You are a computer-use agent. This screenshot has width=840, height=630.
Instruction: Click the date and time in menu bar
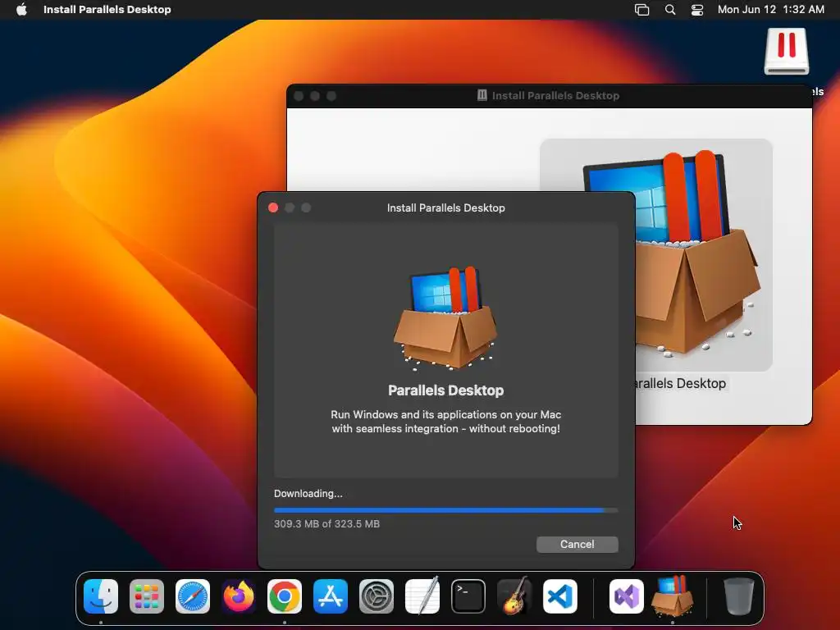point(770,10)
